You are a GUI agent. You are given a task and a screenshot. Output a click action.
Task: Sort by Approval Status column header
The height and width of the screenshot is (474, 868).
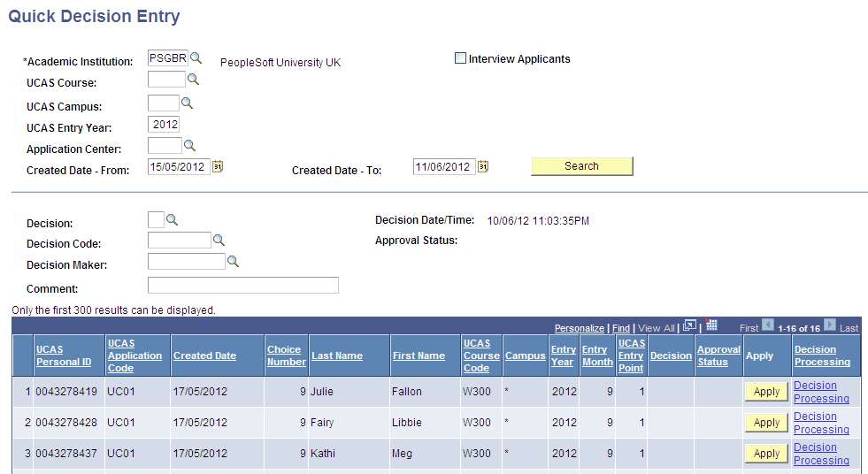pyautogui.click(x=718, y=355)
